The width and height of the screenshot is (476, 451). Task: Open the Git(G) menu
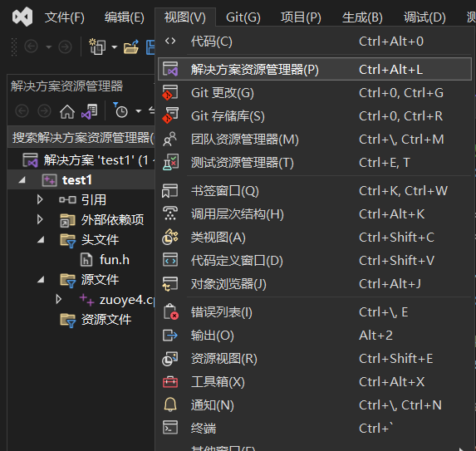point(243,17)
